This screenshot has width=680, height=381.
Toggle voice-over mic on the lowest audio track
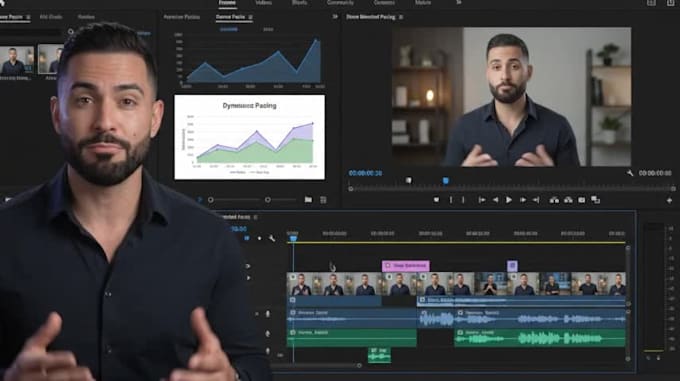click(x=268, y=351)
